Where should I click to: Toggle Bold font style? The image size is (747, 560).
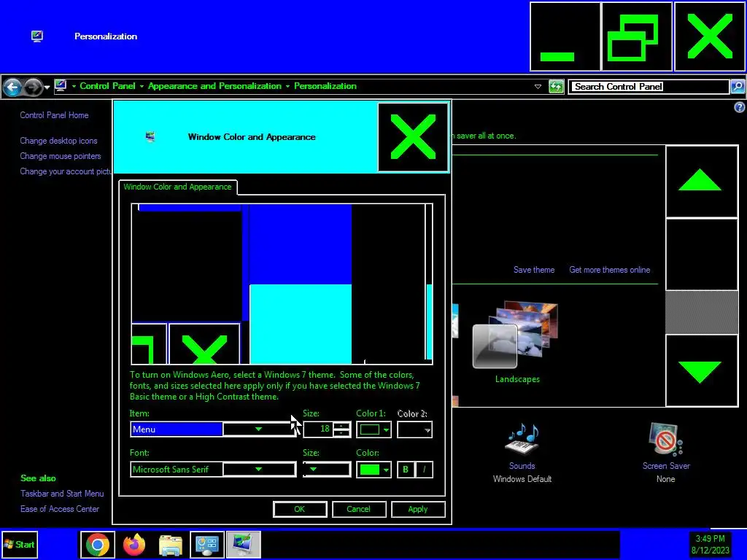tap(406, 470)
